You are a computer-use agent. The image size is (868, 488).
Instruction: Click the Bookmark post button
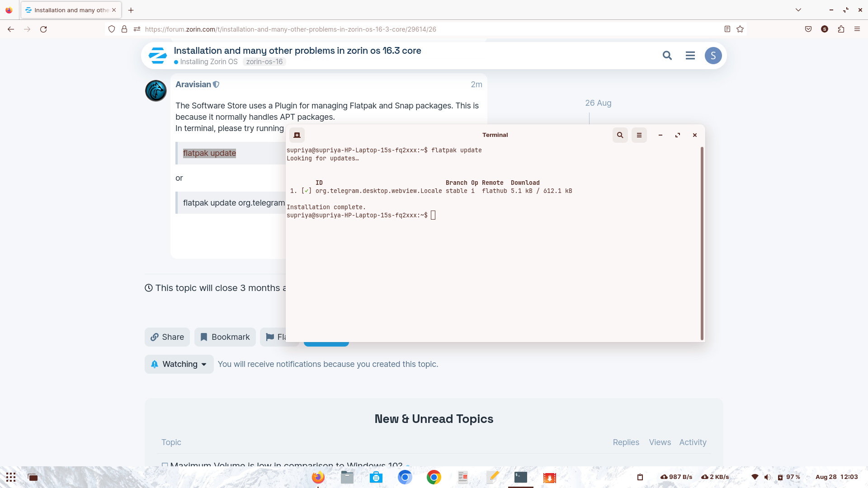coord(225,337)
